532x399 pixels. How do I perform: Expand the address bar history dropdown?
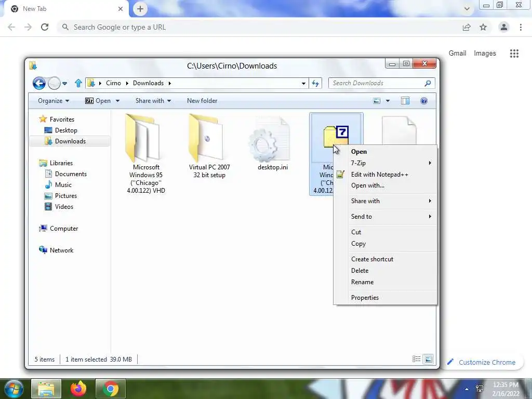303,83
